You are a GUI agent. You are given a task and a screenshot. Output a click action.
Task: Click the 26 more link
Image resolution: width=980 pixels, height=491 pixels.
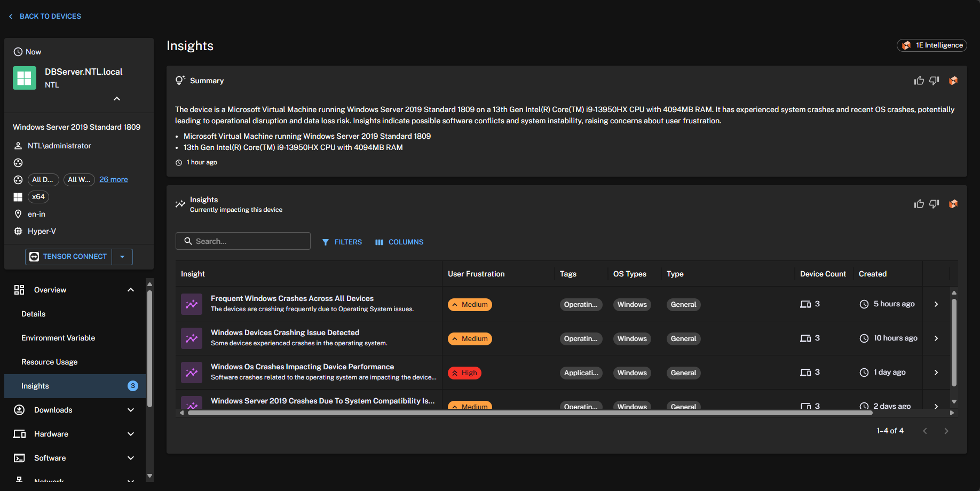coord(114,180)
